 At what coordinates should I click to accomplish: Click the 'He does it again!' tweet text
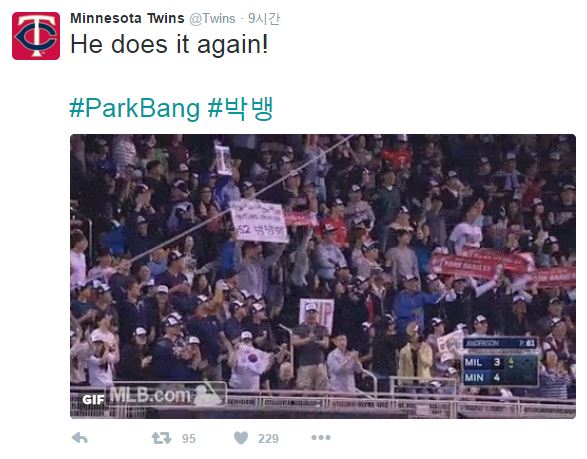[x=169, y=44]
